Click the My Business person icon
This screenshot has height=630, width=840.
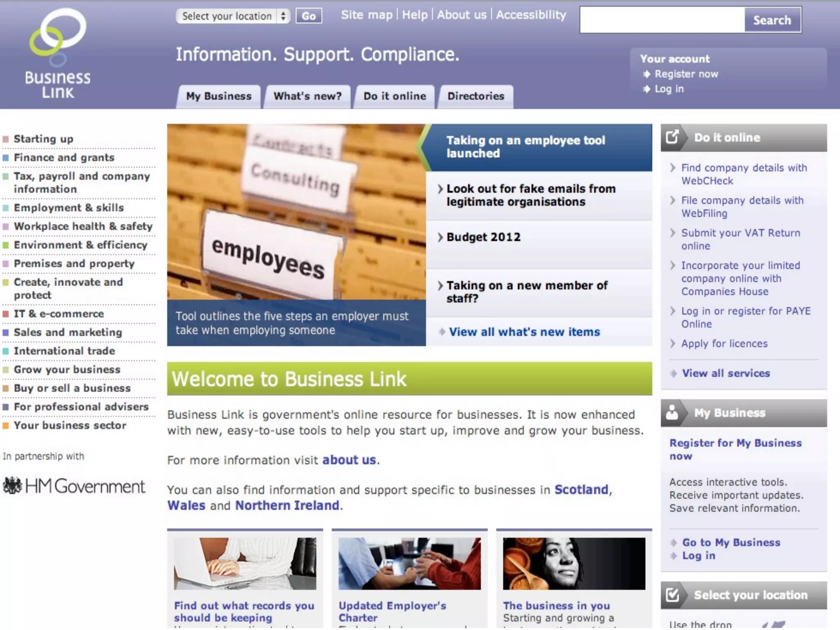[672, 412]
